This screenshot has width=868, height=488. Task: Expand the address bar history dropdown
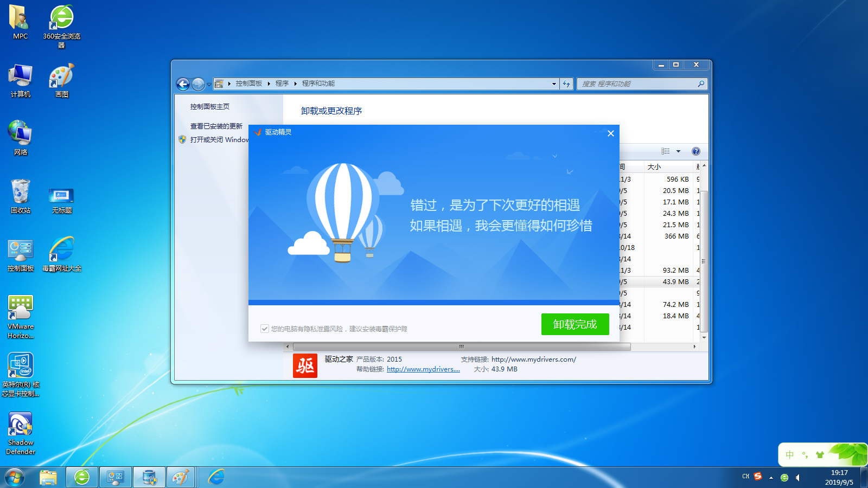[x=554, y=84]
